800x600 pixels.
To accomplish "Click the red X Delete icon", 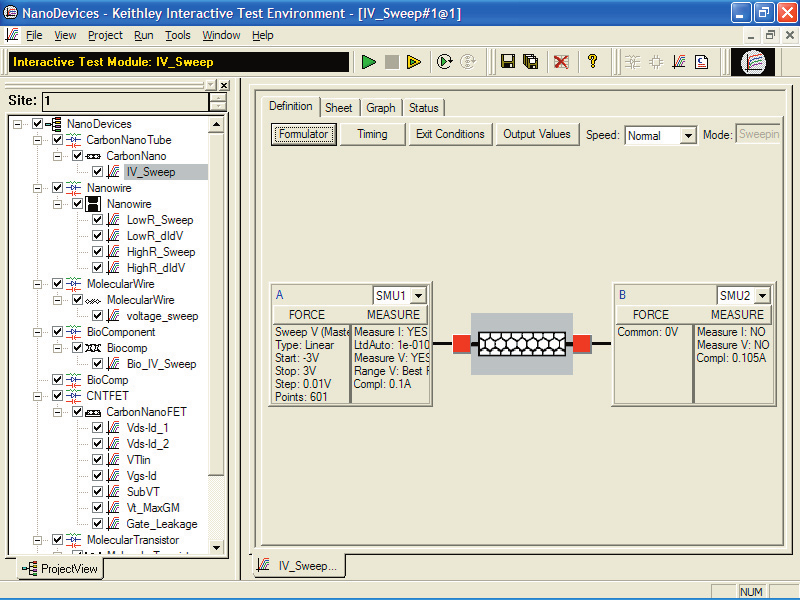I will tap(562, 62).
